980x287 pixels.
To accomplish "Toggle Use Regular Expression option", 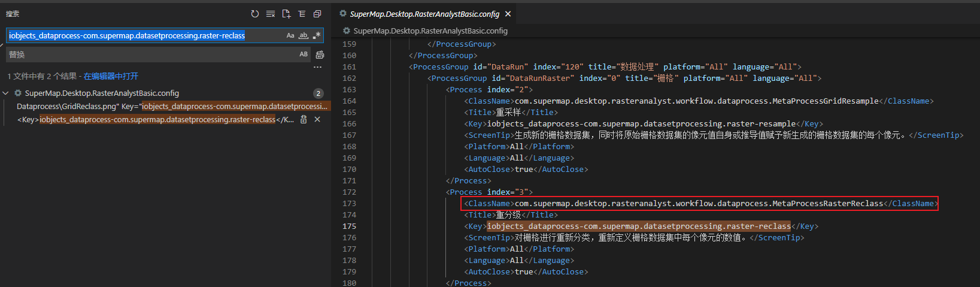I will (x=317, y=35).
